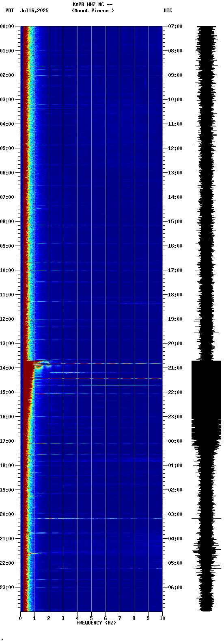This screenshot has width=224, height=644.
Task: Click the 06:00 label on PDT axis
Action: [7, 173]
